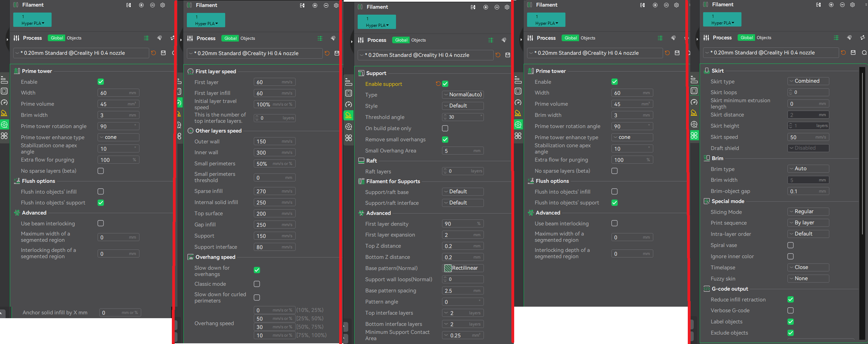Open the Skirt type Combined dropdown

[x=808, y=81]
